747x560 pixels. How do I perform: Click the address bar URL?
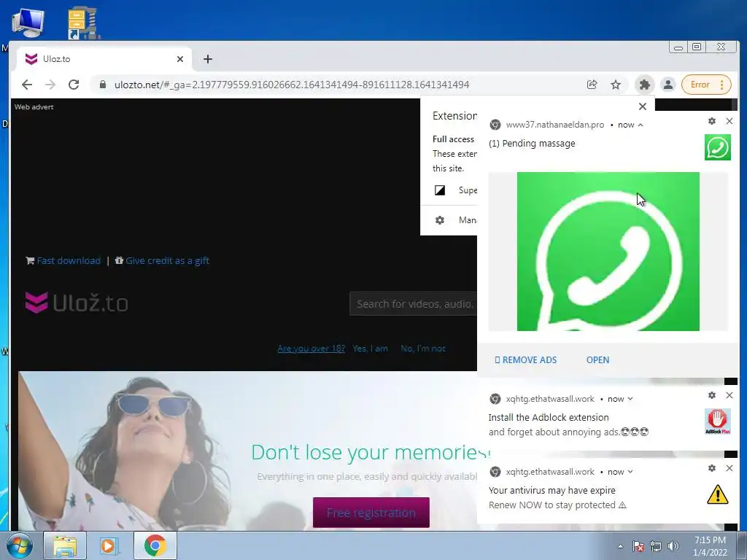pyautogui.click(x=292, y=85)
